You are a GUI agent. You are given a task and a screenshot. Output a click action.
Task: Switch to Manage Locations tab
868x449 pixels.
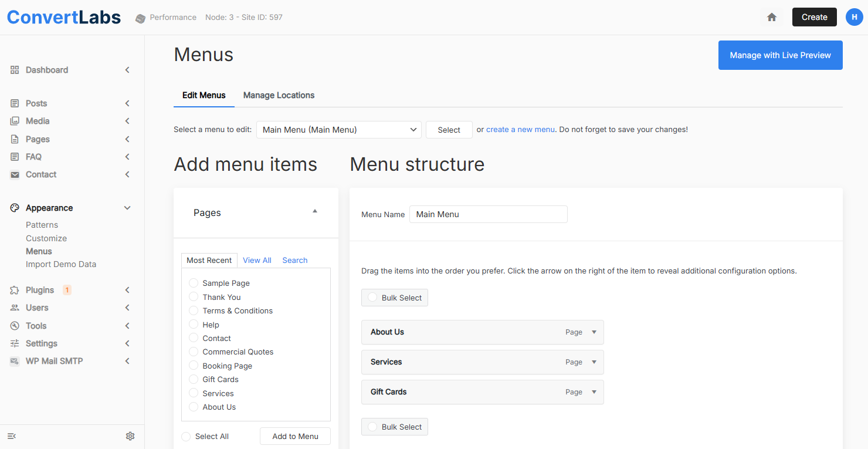[279, 95]
